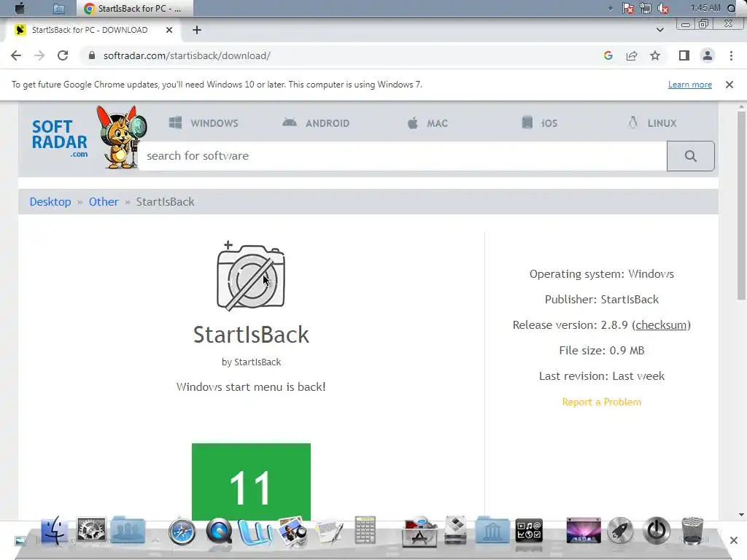Image resolution: width=747 pixels, height=560 pixels.
Task: Open Finder from the dock
Action: (x=54, y=531)
